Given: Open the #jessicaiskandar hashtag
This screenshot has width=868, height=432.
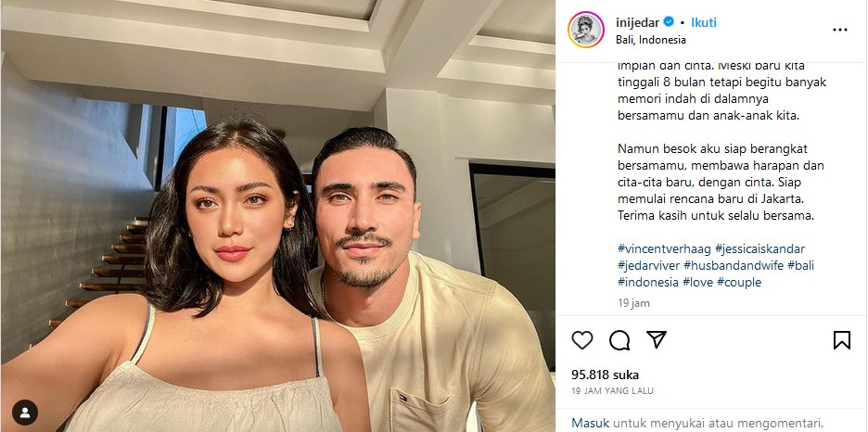Looking at the screenshot, I should (759, 248).
